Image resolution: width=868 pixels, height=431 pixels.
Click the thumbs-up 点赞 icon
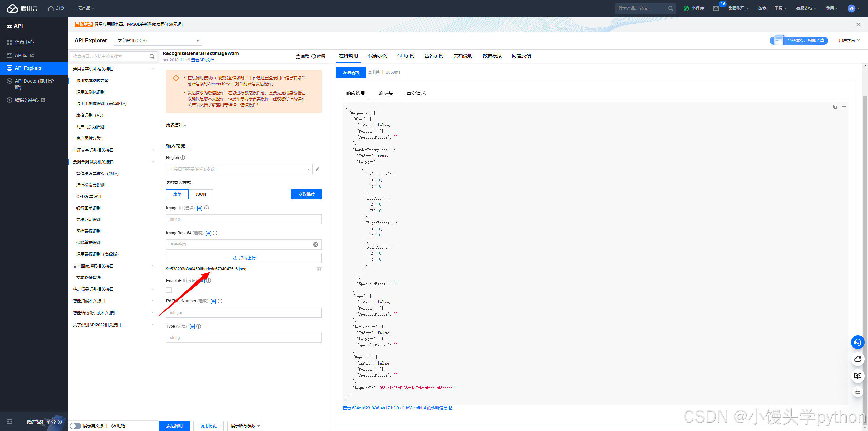(x=298, y=56)
